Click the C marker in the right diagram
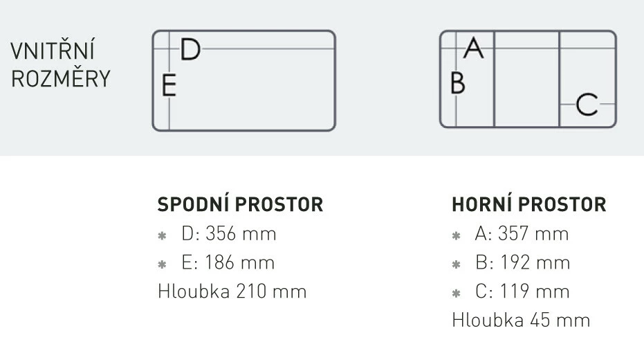 click(587, 105)
